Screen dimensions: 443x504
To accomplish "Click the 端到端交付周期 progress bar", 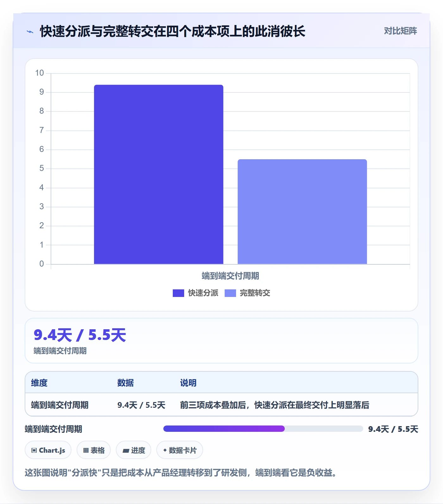I will coord(263,429).
